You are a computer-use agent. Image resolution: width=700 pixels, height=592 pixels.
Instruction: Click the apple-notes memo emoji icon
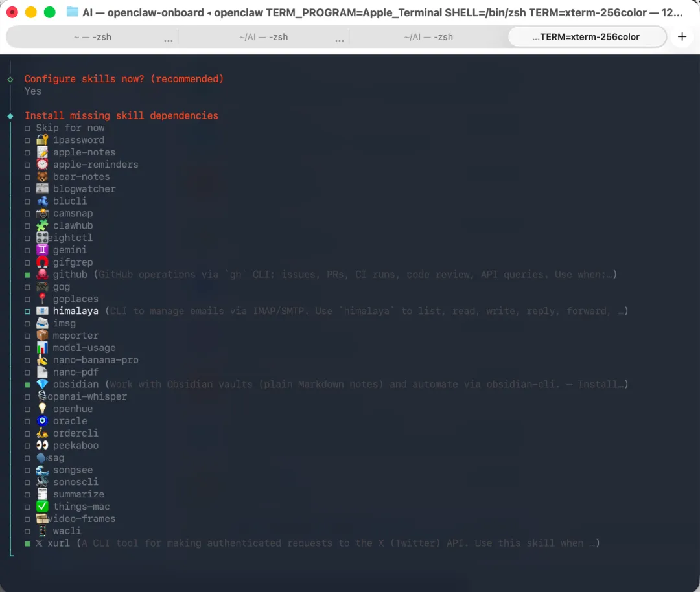coord(42,152)
